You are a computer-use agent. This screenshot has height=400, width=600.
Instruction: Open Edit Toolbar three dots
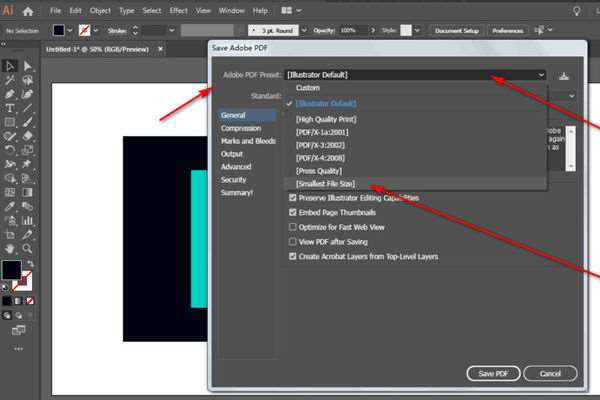[18, 349]
